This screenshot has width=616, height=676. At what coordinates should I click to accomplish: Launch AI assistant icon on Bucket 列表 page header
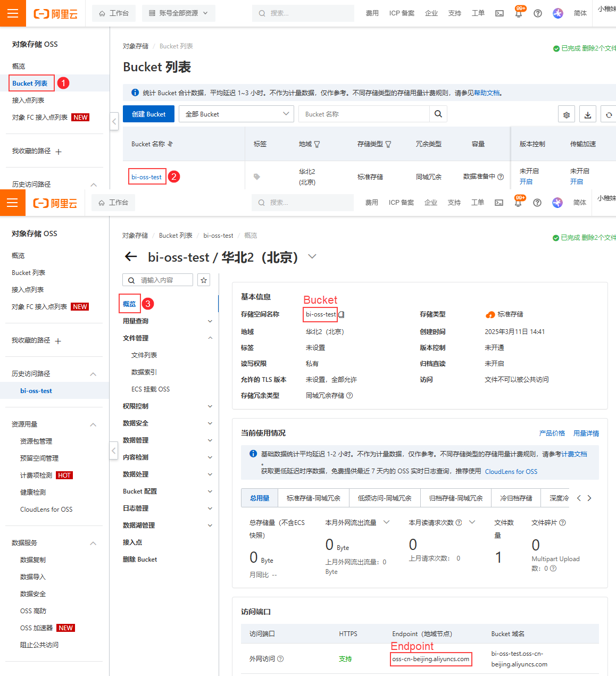point(557,13)
